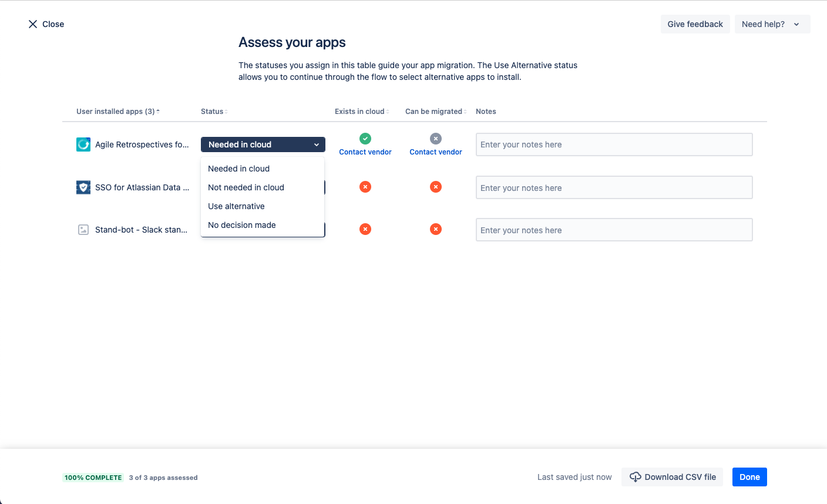Pick Use alternative from the status menu

[x=263, y=206]
